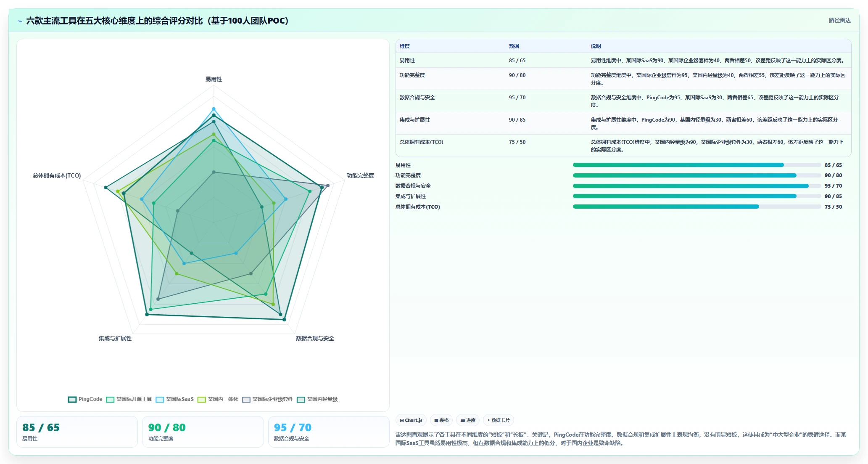Click the 数据合规与安全 progress bar
Screen dimensions: 868x464
[697, 186]
